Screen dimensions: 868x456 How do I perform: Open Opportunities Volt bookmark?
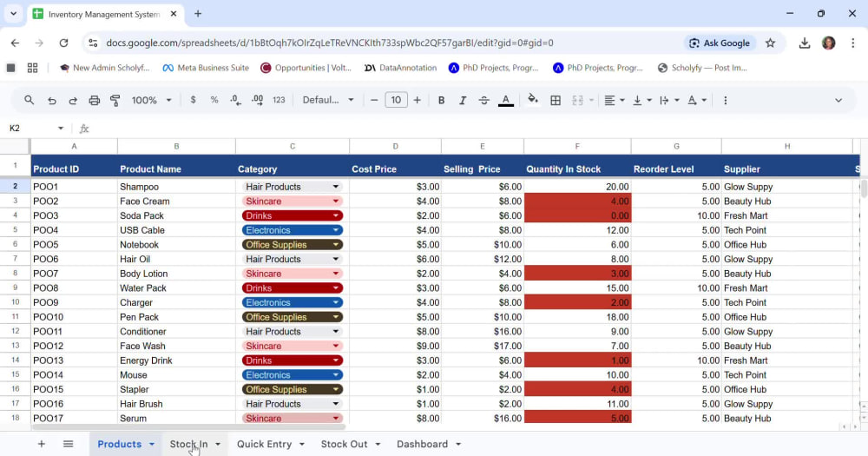[x=306, y=68]
